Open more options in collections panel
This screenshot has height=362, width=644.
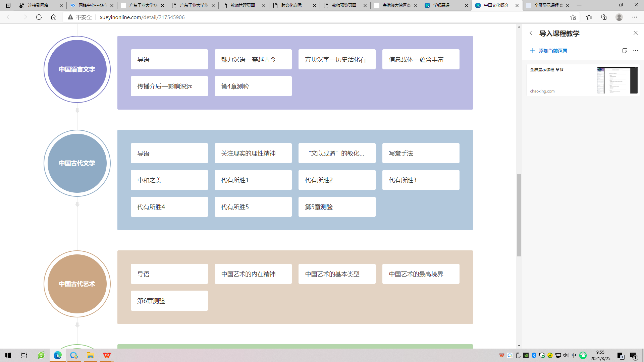[636, 51]
